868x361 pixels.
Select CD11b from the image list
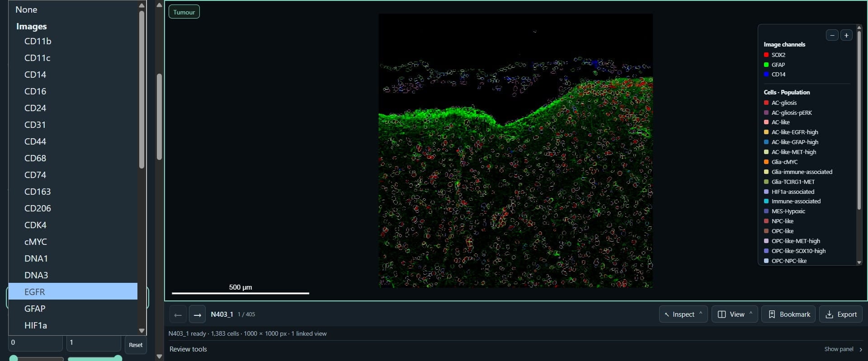[x=73, y=41]
